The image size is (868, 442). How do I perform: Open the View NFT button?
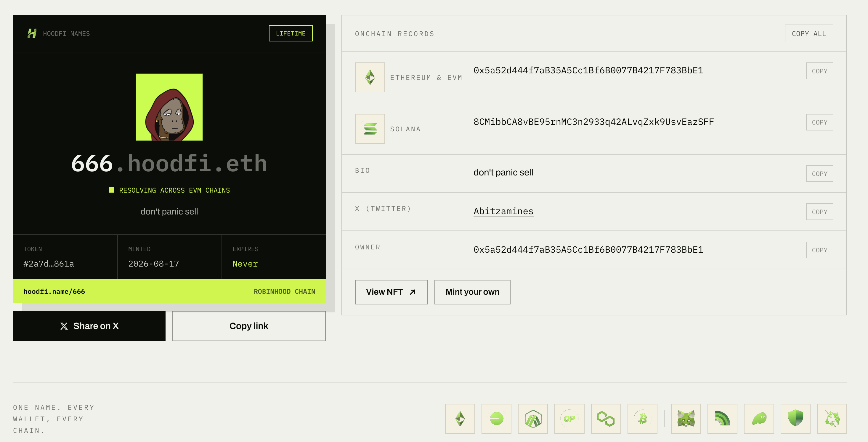(x=391, y=292)
